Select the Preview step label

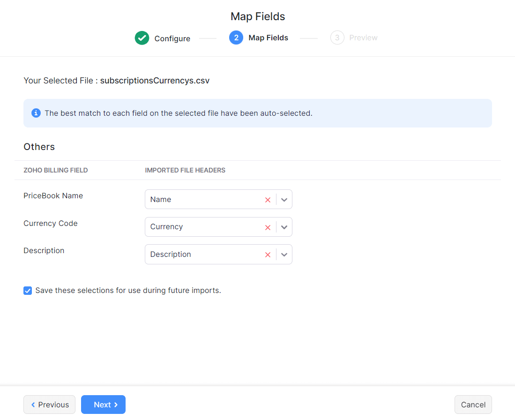(363, 37)
